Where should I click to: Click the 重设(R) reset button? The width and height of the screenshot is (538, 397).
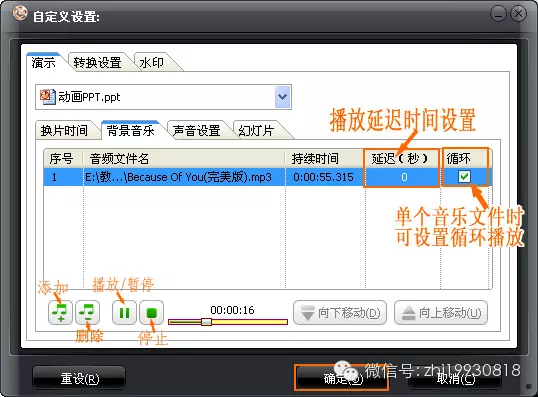79,378
